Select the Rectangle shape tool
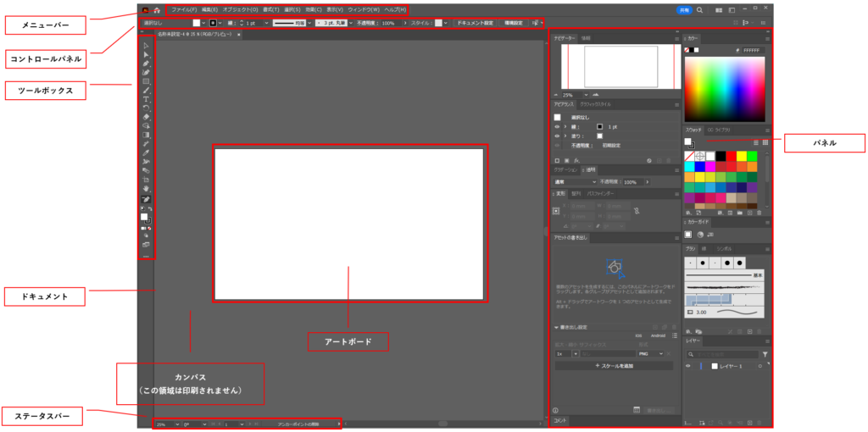This screenshot has width=868, height=432. 146,80
